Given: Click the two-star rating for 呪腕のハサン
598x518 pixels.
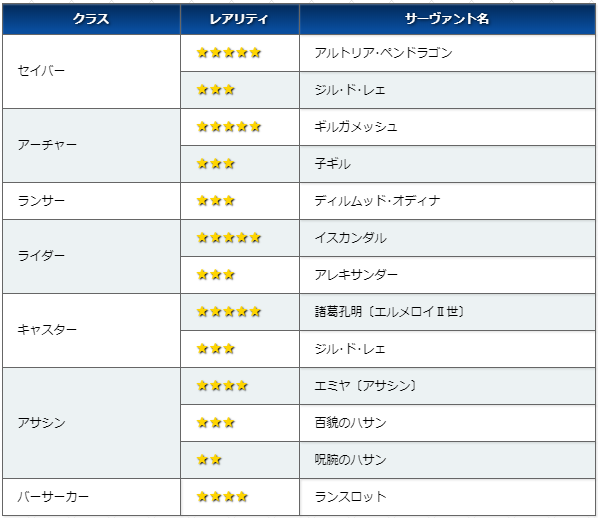Looking at the screenshot, I should [x=209, y=460].
